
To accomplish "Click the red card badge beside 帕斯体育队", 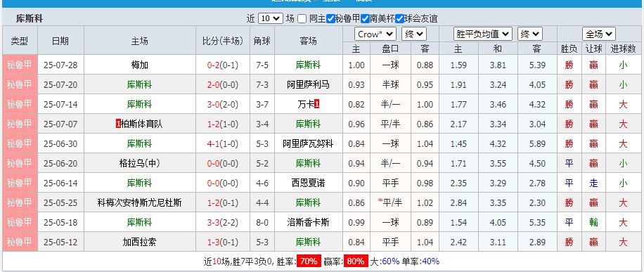I will [x=118, y=124].
